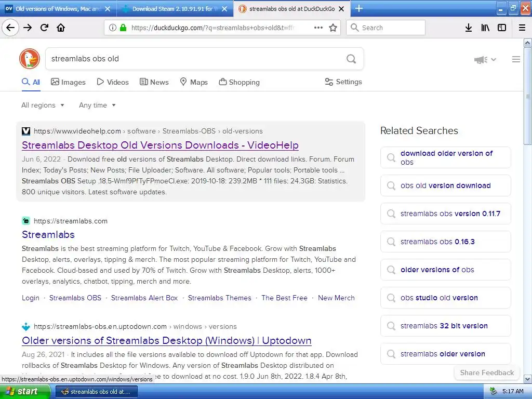The width and height of the screenshot is (532, 399).
Task: Close the Old versions of Windows tab
Action: click(108, 9)
